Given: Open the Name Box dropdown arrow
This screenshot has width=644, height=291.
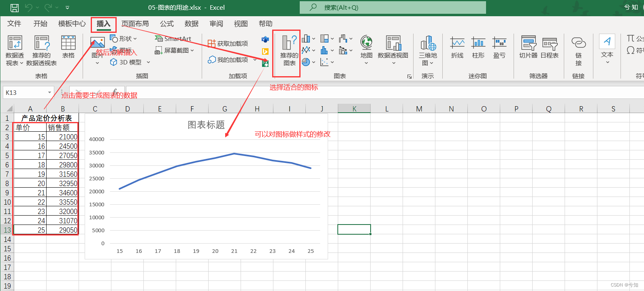Looking at the screenshot, I should coord(49,92).
